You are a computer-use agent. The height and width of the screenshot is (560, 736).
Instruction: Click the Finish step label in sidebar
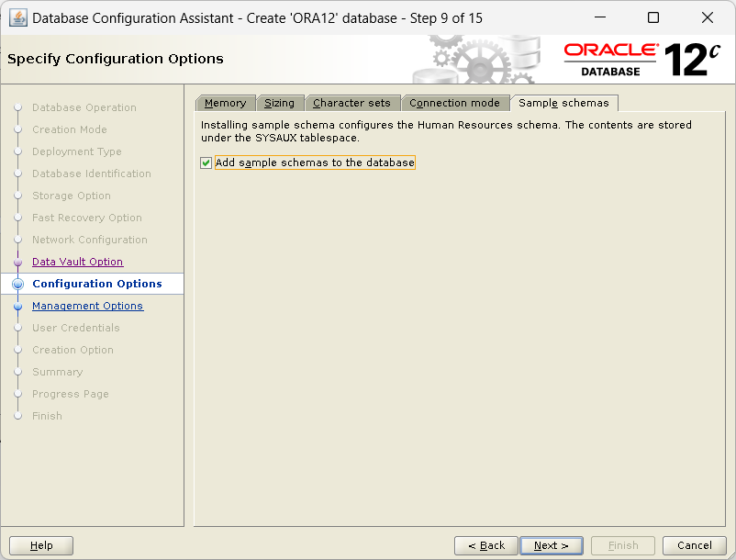coord(47,417)
